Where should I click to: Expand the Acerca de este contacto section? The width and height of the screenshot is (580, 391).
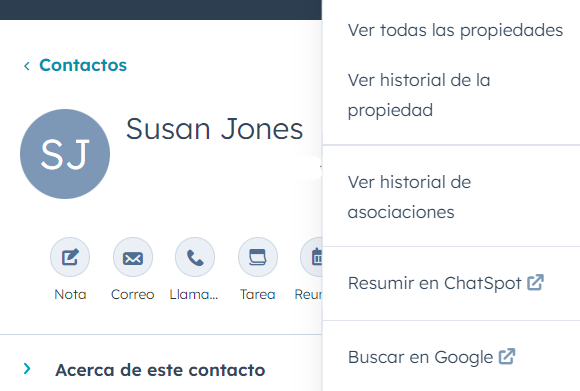[x=27, y=368]
